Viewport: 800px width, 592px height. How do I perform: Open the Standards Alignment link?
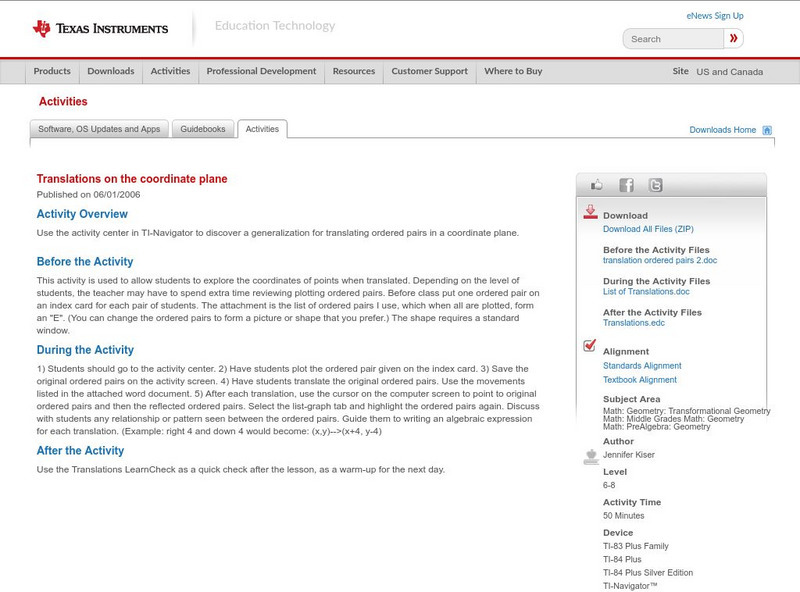pyautogui.click(x=642, y=366)
